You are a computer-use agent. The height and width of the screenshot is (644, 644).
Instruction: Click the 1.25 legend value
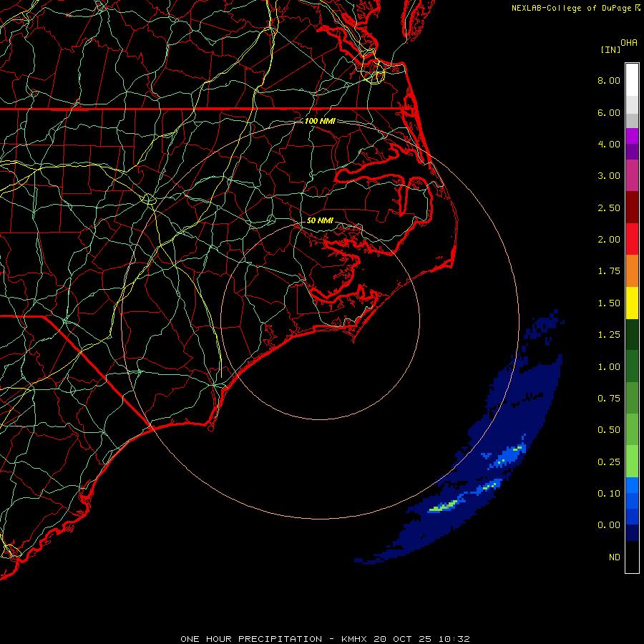(609, 335)
